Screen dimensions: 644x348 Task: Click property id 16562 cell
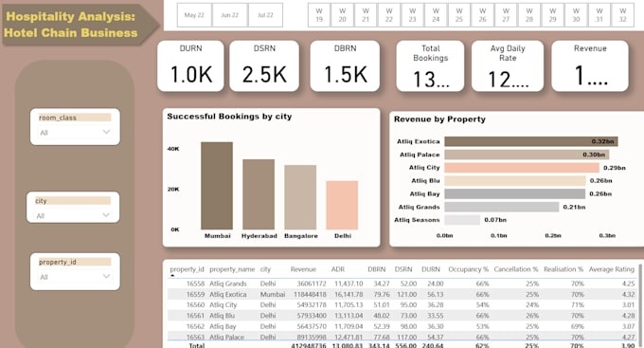pyautogui.click(x=195, y=326)
